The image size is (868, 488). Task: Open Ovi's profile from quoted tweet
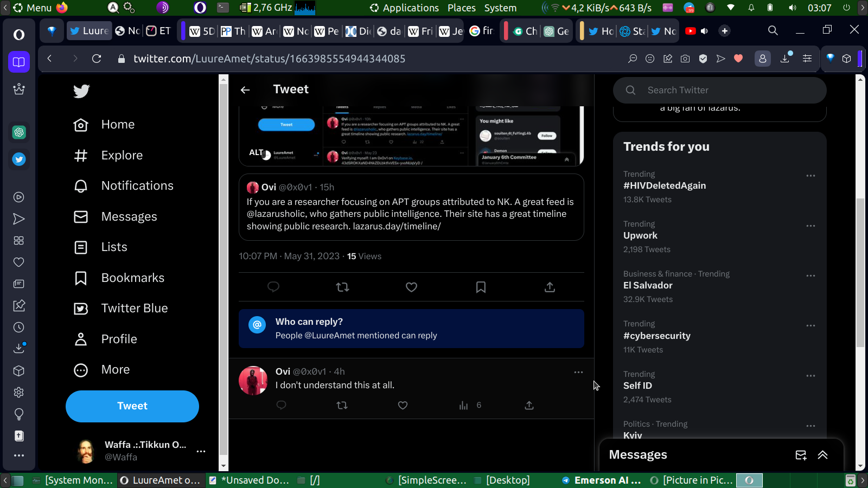pyautogui.click(x=269, y=187)
